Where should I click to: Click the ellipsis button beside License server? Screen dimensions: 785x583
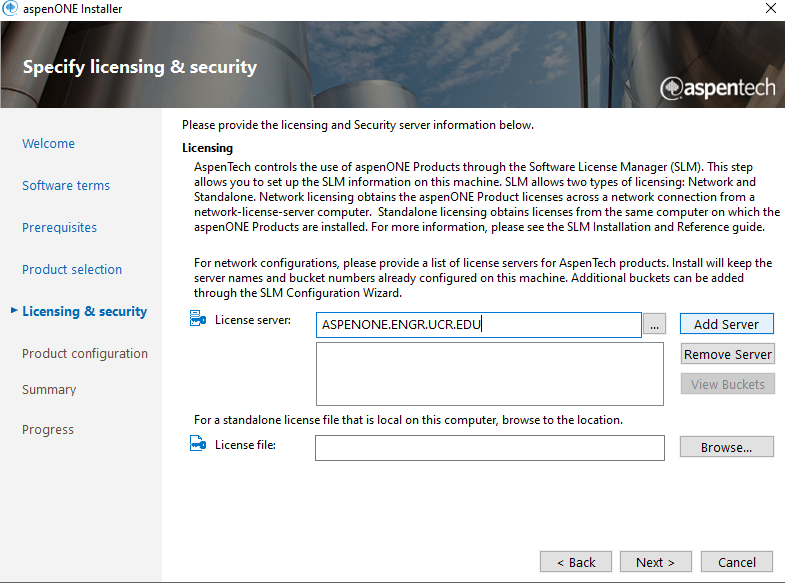pos(655,325)
